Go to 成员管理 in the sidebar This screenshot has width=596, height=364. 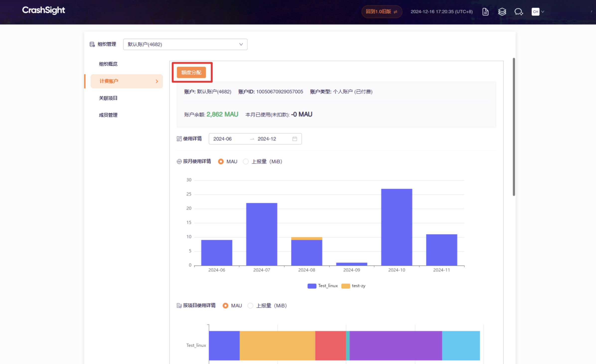tap(108, 115)
